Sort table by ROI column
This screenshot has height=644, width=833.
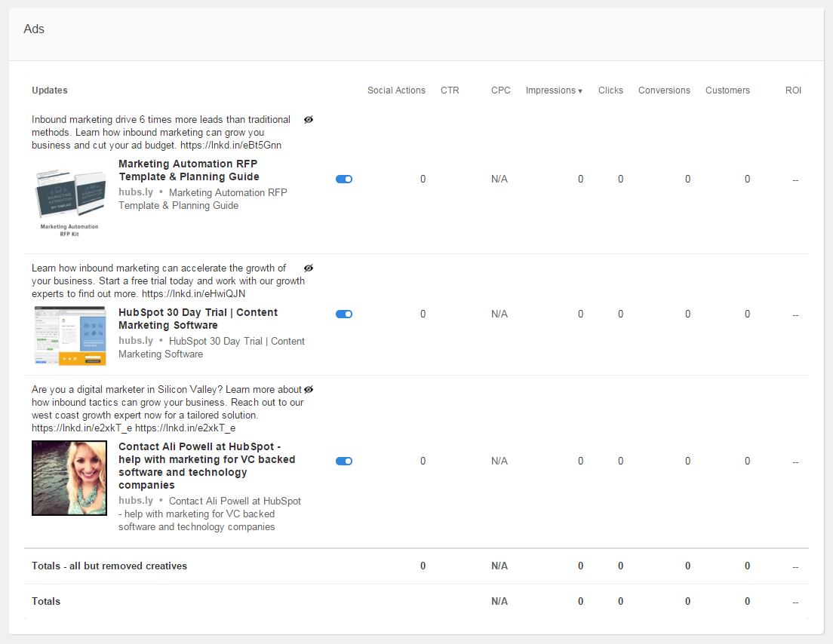point(793,90)
